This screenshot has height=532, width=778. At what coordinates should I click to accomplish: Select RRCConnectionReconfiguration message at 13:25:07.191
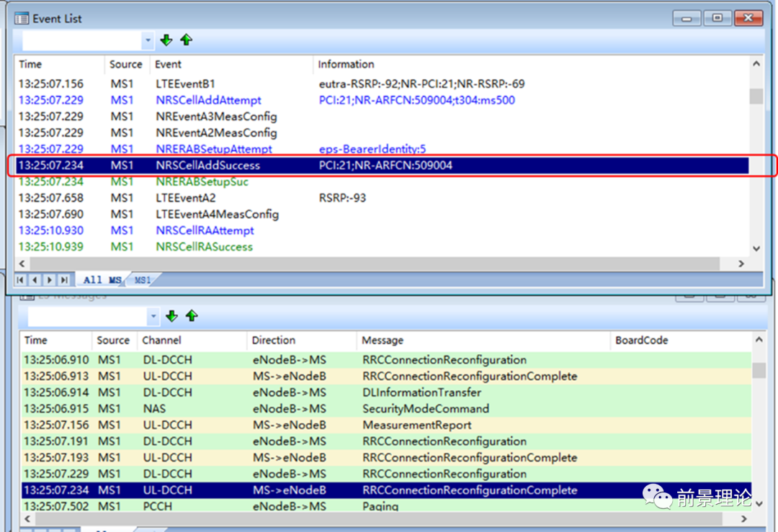click(x=387, y=441)
